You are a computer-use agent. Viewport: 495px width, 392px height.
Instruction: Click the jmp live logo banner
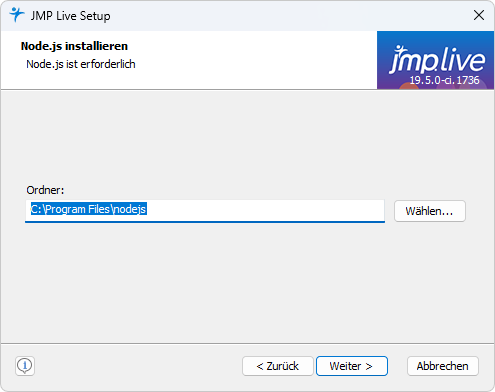pyautogui.click(x=435, y=60)
